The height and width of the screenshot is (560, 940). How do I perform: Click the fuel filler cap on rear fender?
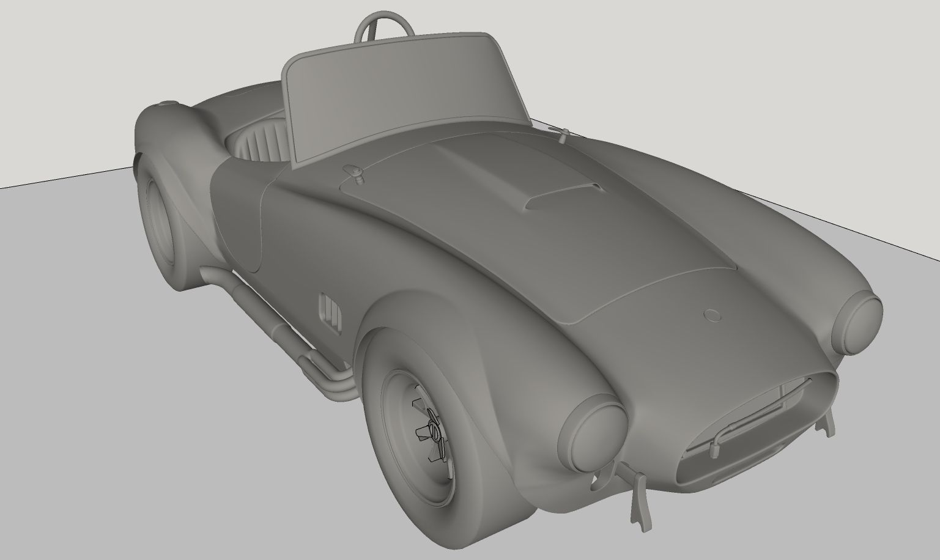168,103
